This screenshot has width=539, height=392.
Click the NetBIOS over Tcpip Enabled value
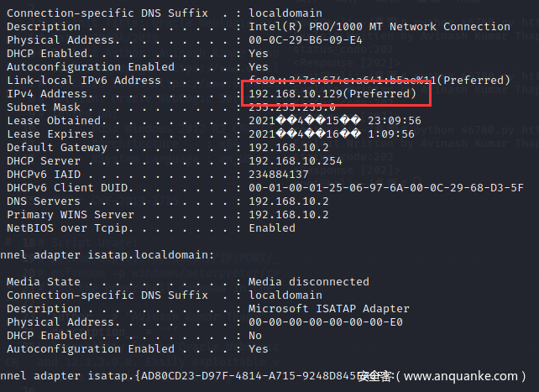coord(272,228)
